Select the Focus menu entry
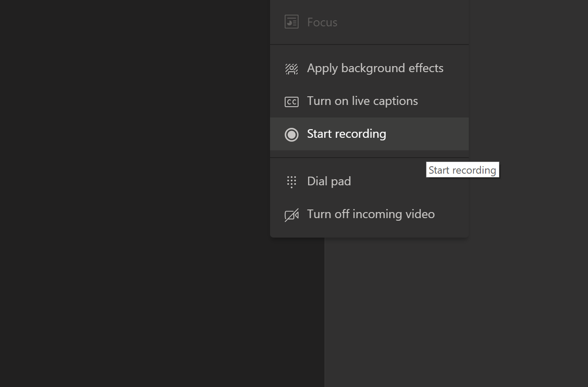 click(x=322, y=22)
